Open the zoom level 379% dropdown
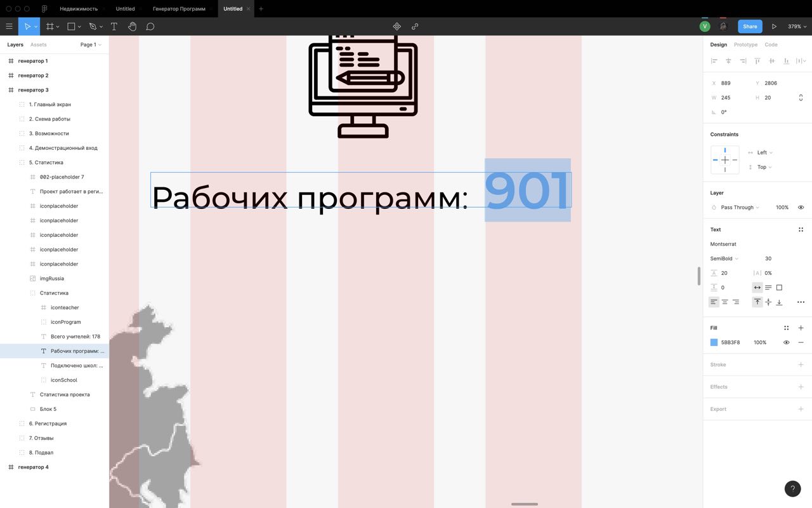The height and width of the screenshot is (508, 812). coord(797,27)
